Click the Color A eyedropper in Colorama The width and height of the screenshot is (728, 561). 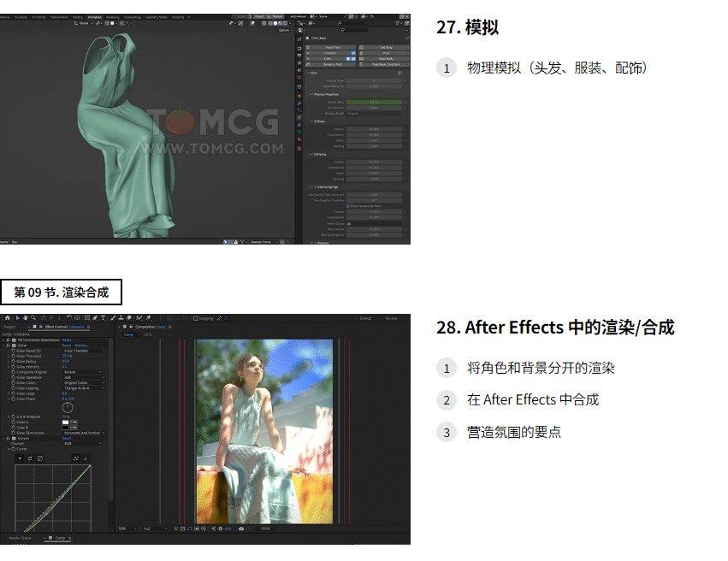tap(74, 422)
